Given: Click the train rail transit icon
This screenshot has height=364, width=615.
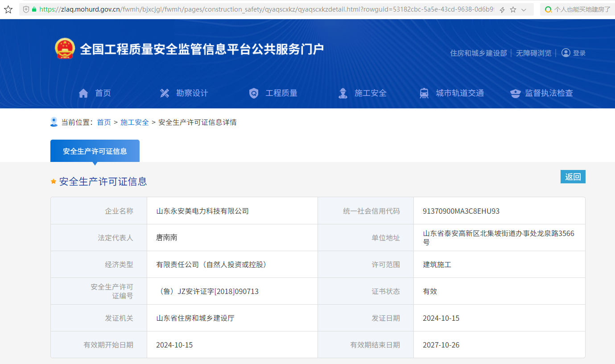Looking at the screenshot, I should pyautogui.click(x=424, y=93).
